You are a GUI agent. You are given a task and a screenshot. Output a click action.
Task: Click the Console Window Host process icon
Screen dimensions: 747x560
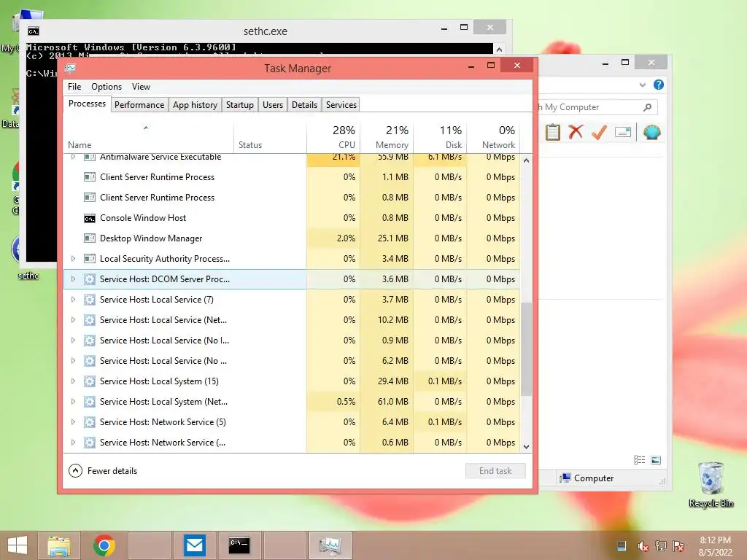(90, 218)
